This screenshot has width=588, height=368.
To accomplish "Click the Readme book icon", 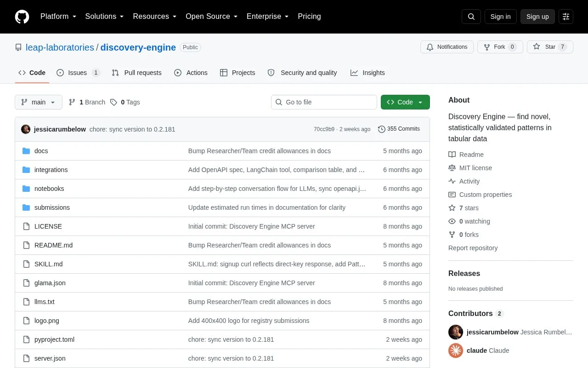I will (x=452, y=155).
